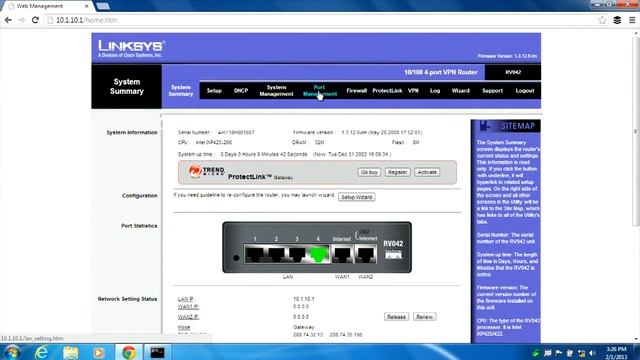Screen dimensions: 640x360
Task: Click the Action Center flag icon
Action: coord(558,353)
